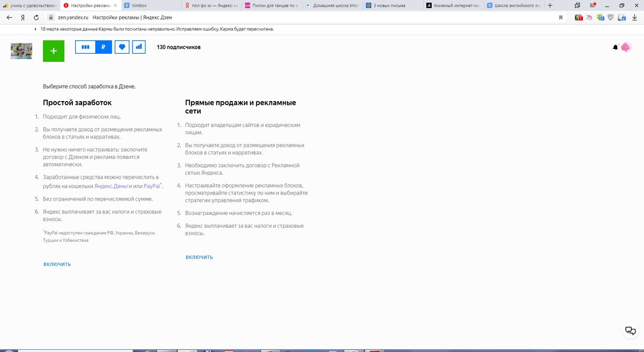Open the pink profile avatar at top right
Viewport: 644px width, 352px height.
click(626, 47)
